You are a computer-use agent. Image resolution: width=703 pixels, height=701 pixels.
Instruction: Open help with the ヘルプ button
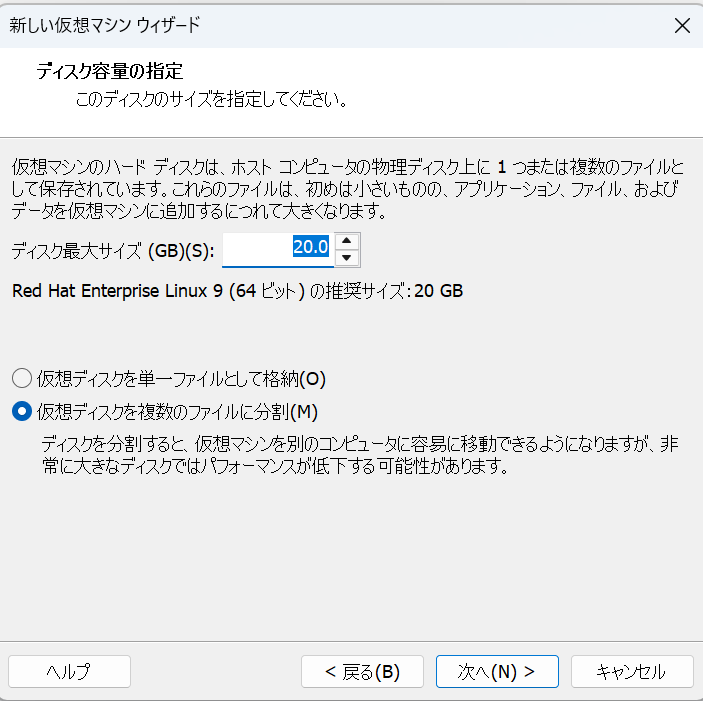click(69, 672)
